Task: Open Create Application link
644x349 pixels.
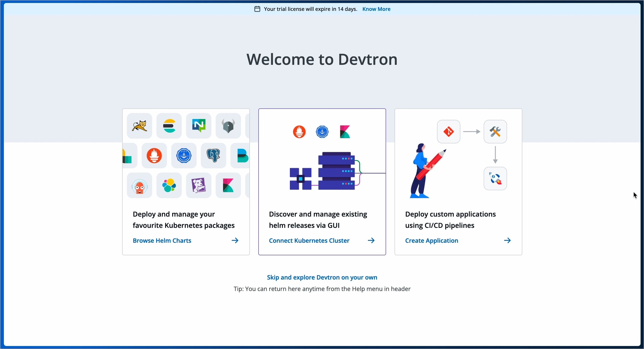Action: [x=432, y=240]
